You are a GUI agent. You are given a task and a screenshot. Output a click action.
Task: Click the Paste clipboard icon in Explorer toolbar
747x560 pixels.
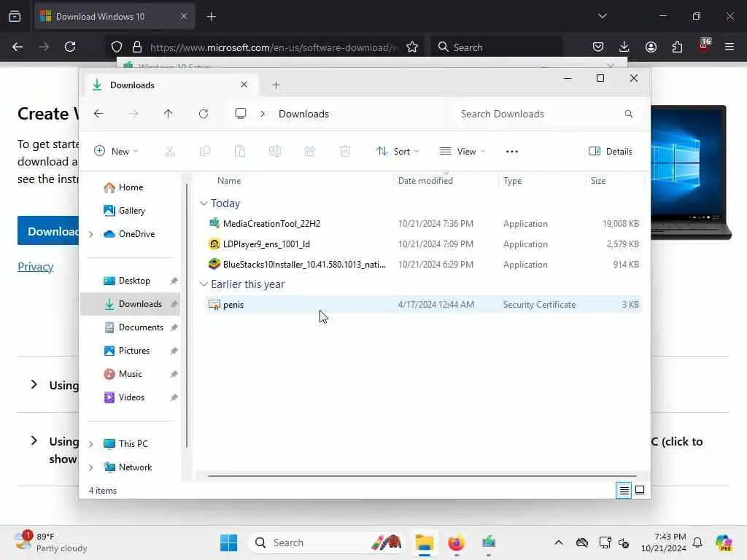click(x=239, y=152)
